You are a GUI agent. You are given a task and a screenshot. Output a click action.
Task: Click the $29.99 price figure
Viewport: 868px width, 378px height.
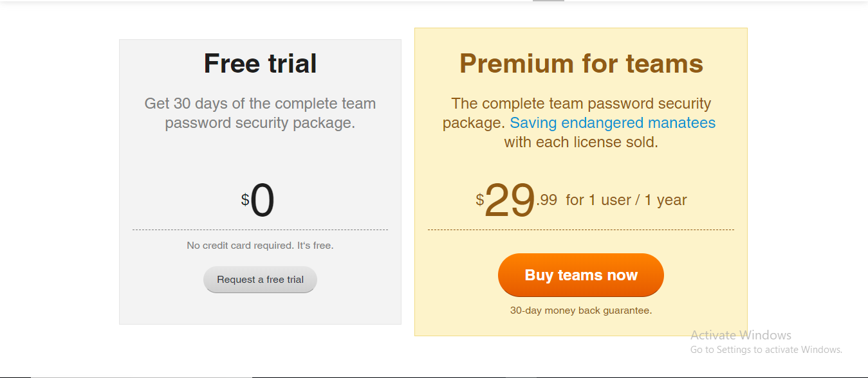(x=517, y=201)
